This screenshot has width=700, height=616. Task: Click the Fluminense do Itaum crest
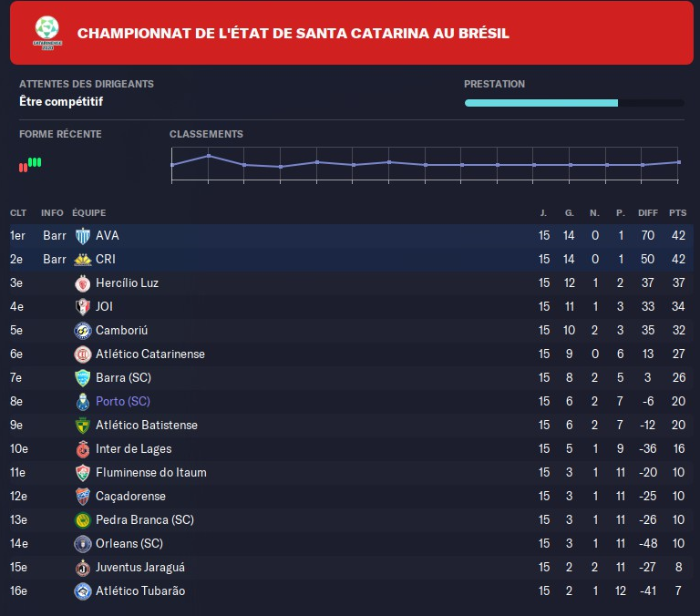click(82, 473)
